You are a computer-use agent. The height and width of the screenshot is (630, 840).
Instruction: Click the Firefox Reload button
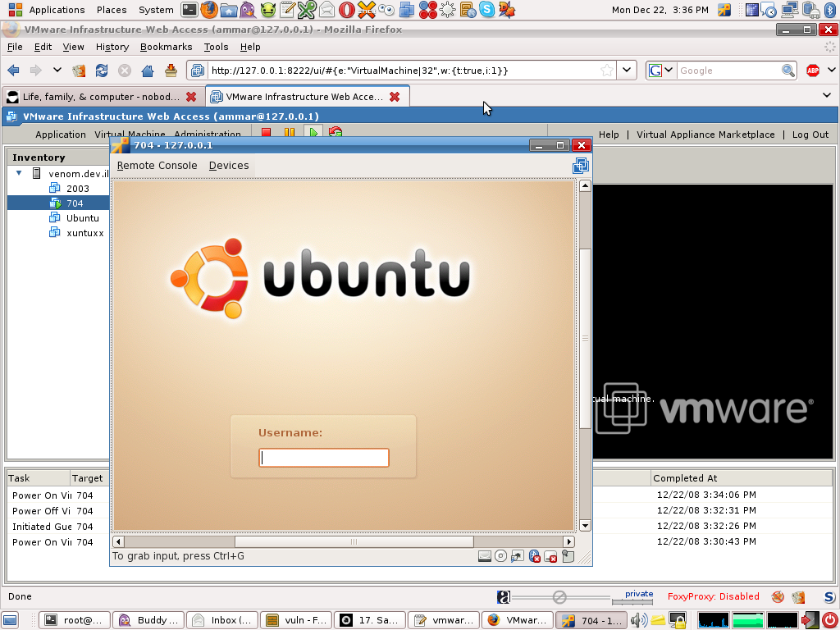tap(102, 71)
